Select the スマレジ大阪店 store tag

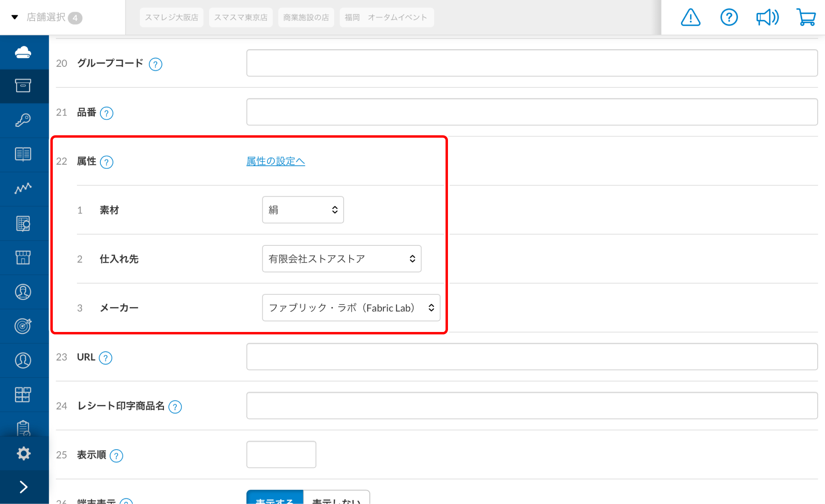(172, 17)
